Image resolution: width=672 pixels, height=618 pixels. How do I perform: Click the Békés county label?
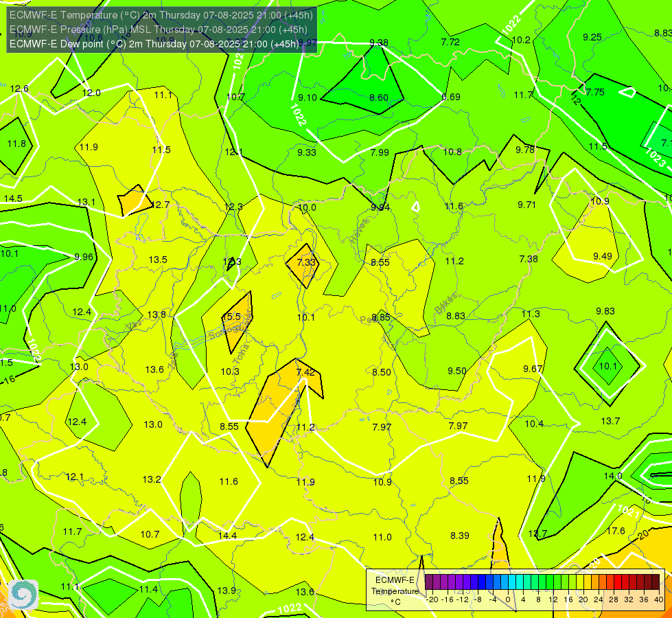pyautogui.click(x=446, y=304)
